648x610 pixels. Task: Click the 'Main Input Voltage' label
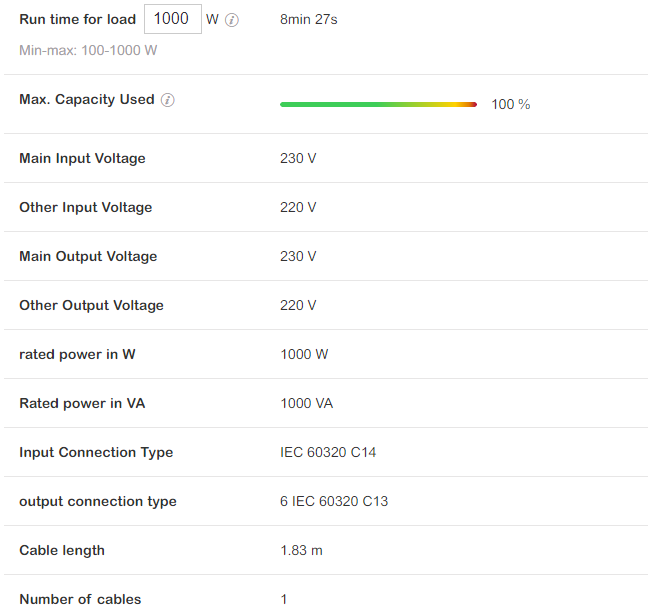pos(82,158)
